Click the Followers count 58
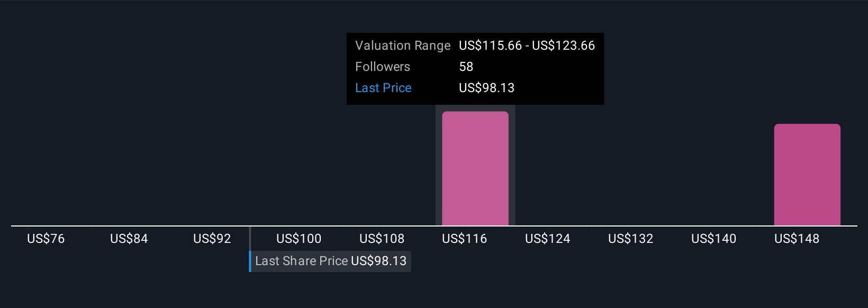868x308 pixels. (466, 67)
